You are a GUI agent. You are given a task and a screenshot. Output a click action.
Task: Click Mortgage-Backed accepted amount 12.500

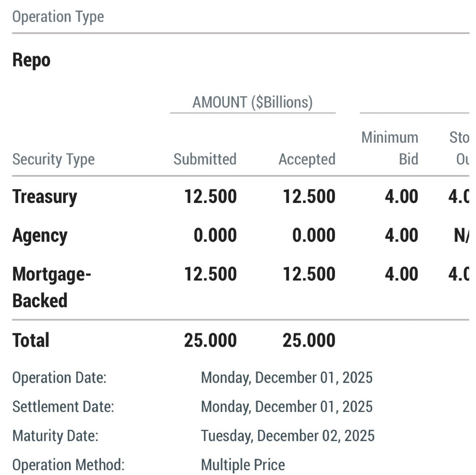point(309,274)
